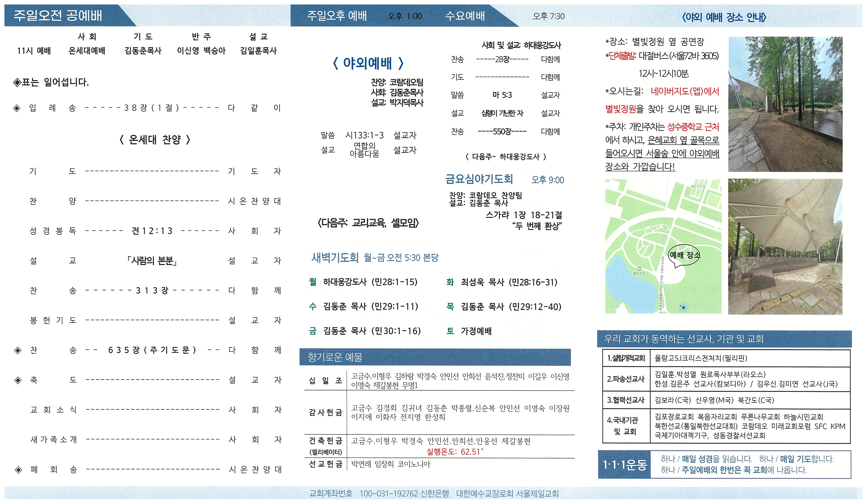Click the 주일오후 예배 header
The width and height of the screenshot is (868, 504).
pos(337,16)
